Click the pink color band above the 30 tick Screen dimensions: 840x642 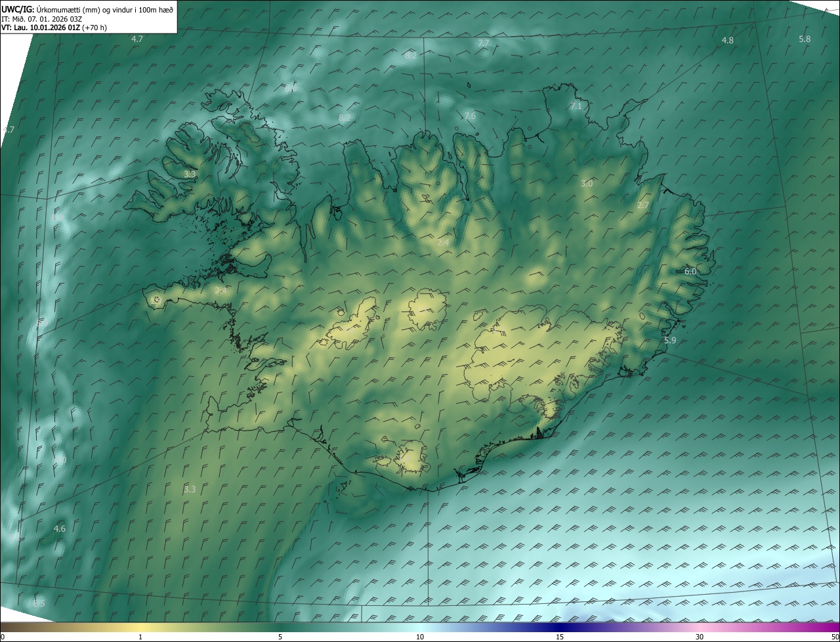pos(700,627)
